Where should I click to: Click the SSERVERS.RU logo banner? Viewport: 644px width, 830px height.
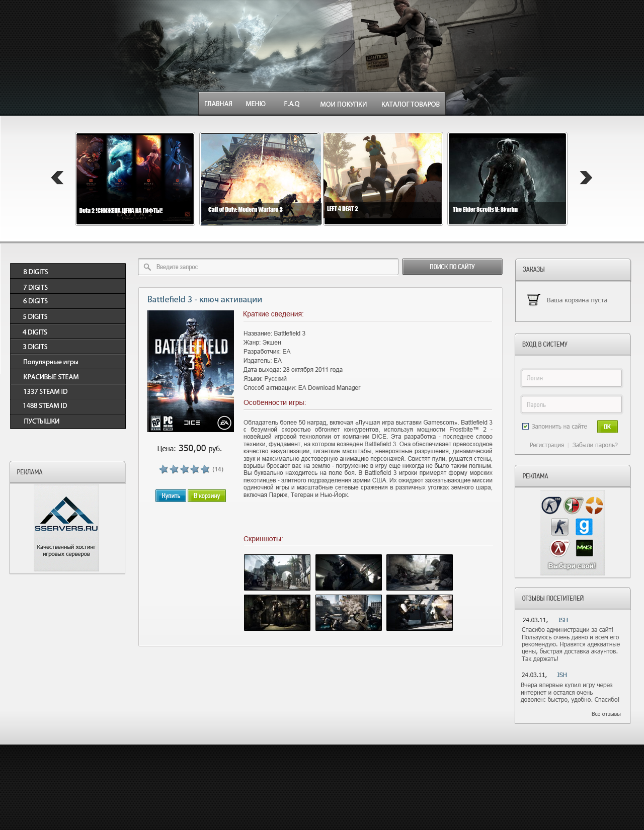[x=66, y=528]
